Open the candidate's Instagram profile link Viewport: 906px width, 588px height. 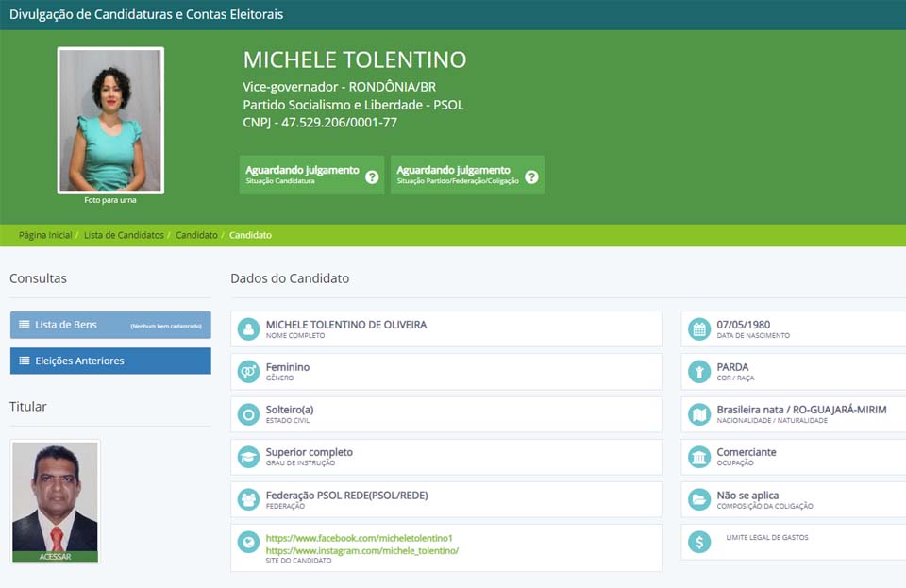click(361, 550)
